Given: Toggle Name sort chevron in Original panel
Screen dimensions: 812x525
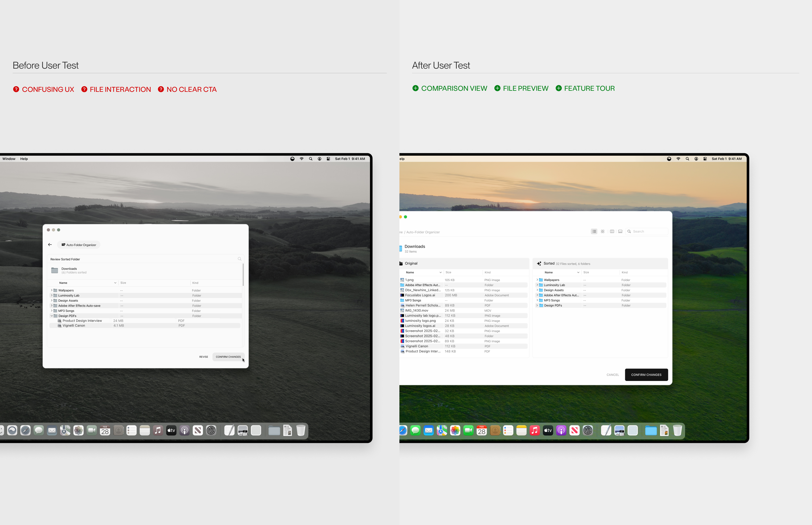Looking at the screenshot, I should (x=441, y=272).
